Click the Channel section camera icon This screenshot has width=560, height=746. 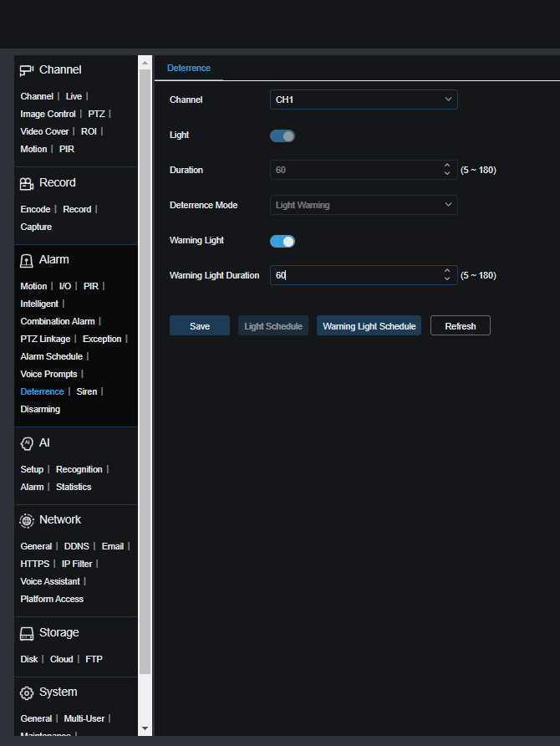click(27, 70)
